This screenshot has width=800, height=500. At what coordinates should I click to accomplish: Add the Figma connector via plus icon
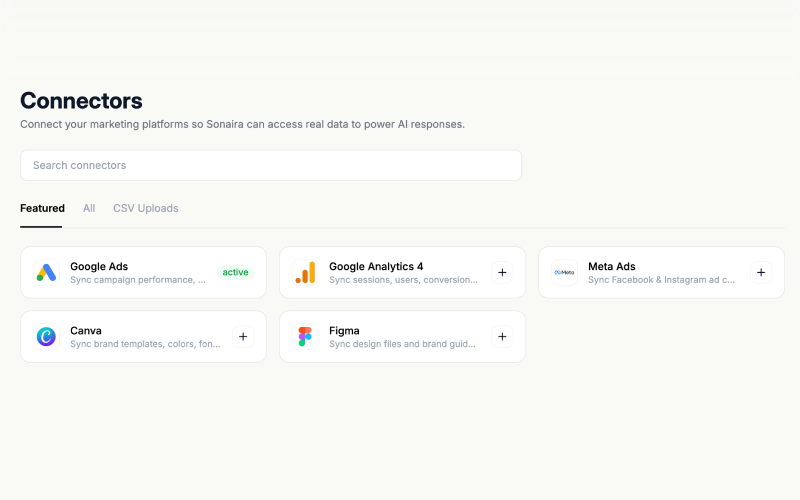click(x=502, y=337)
